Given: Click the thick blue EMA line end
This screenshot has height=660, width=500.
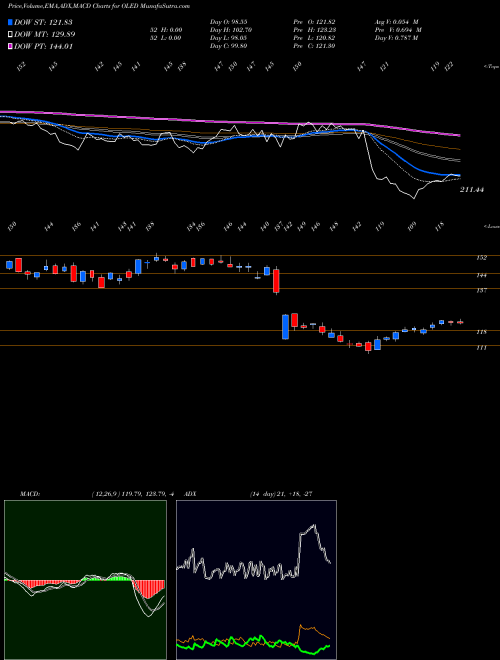Looking at the screenshot, I should [x=458, y=175].
